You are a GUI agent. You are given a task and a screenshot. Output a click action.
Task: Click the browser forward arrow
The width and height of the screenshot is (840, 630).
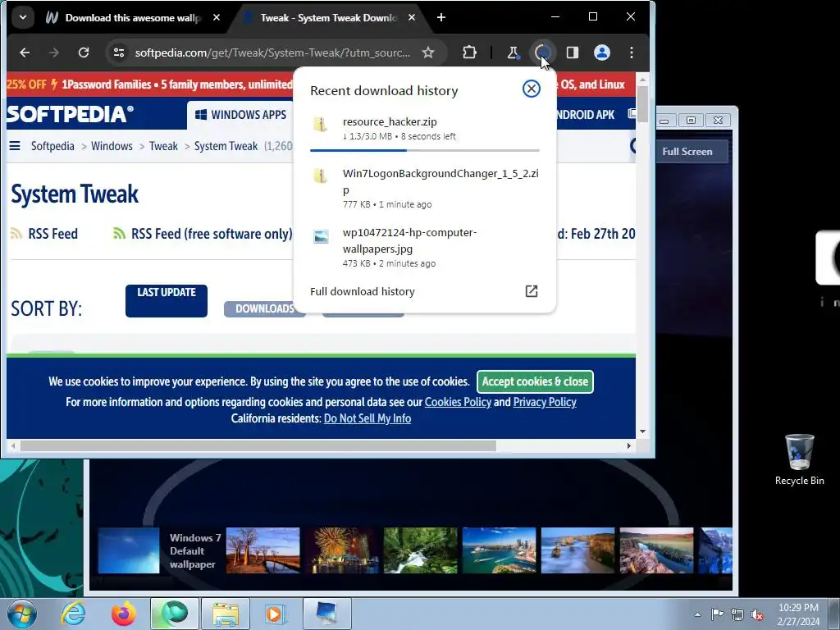coord(54,52)
